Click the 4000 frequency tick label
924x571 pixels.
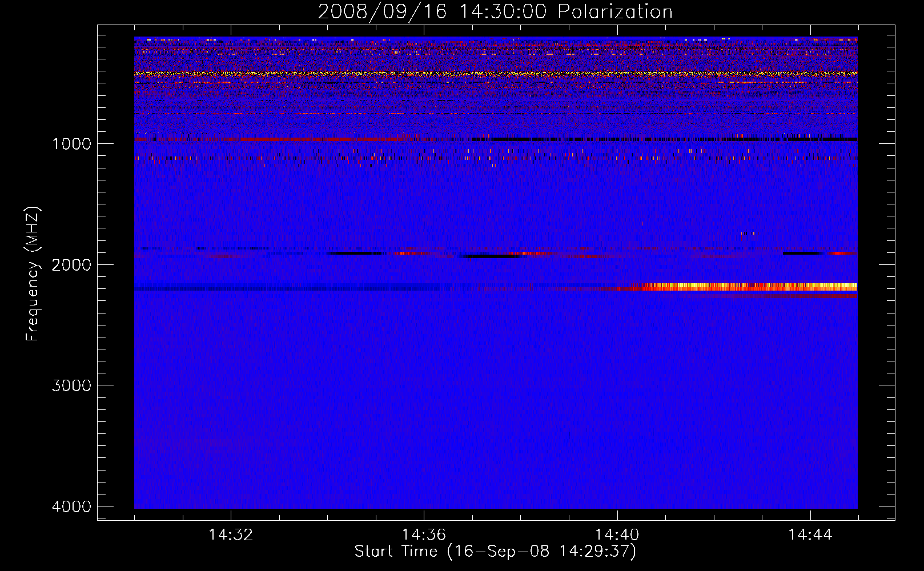pyautogui.click(x=71, y=506)
